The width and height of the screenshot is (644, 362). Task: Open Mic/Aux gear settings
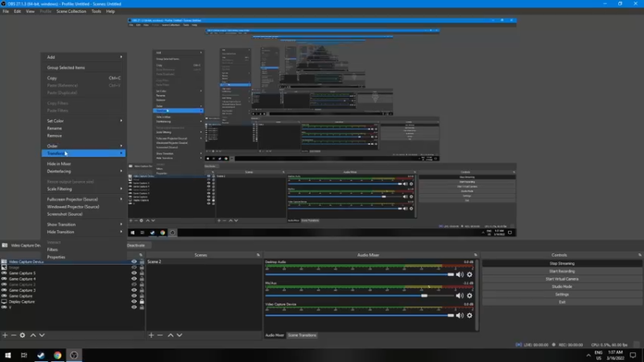pyautogui.click(x=469, y=295)
